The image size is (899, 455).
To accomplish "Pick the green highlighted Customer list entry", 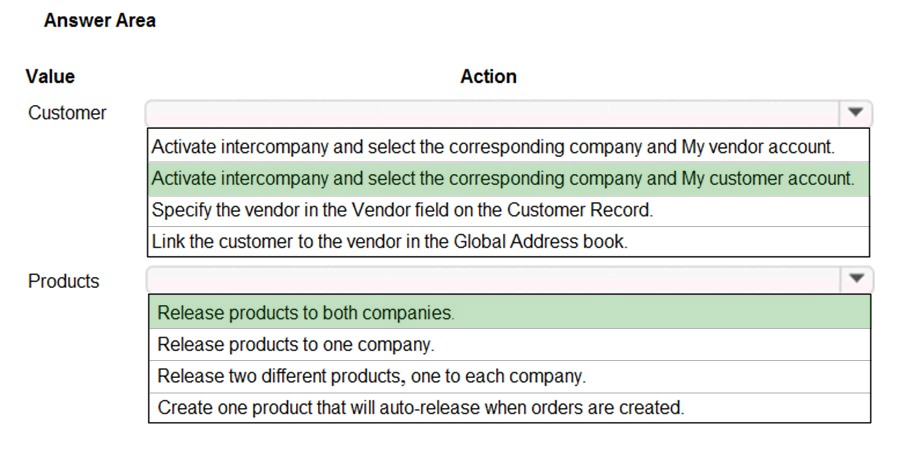I will tap(509, 179).
